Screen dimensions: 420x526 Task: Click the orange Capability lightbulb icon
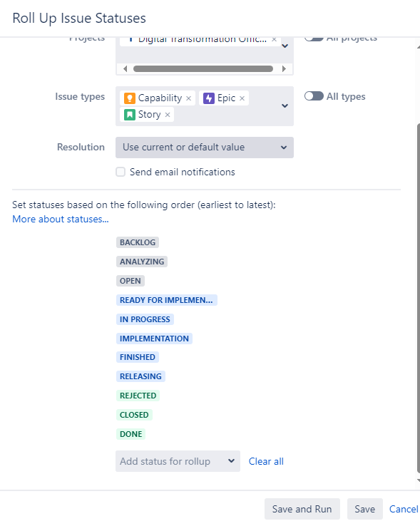coord(130,98)
